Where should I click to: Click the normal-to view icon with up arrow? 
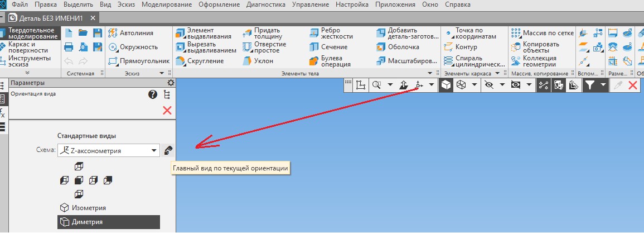tap(403, 85)
